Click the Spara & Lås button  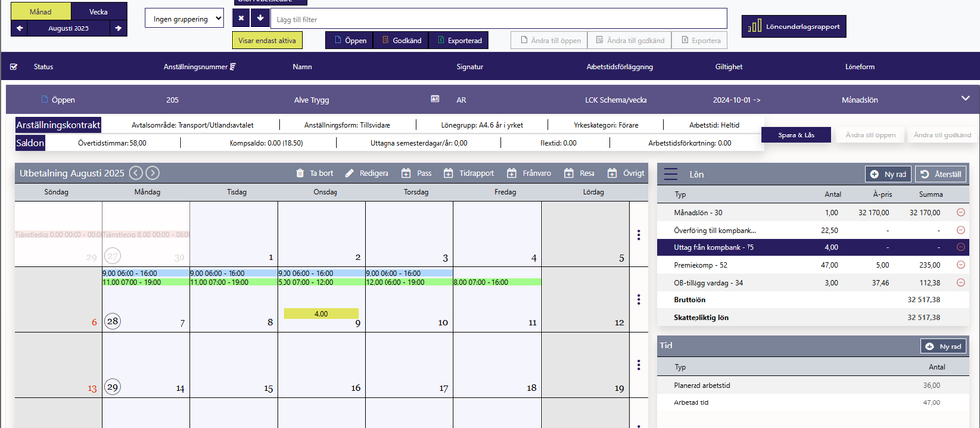[x=797, y=135]
